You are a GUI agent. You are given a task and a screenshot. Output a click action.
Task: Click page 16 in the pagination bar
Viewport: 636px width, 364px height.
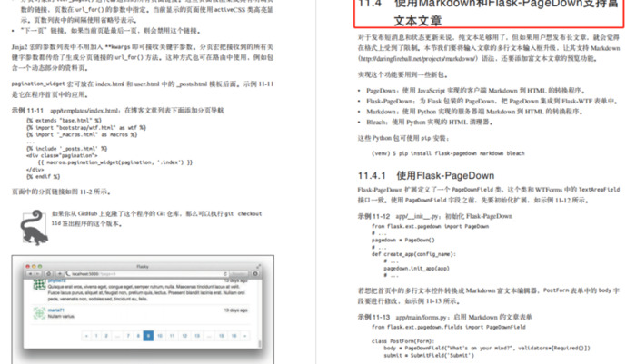click(x=234, y=336)
